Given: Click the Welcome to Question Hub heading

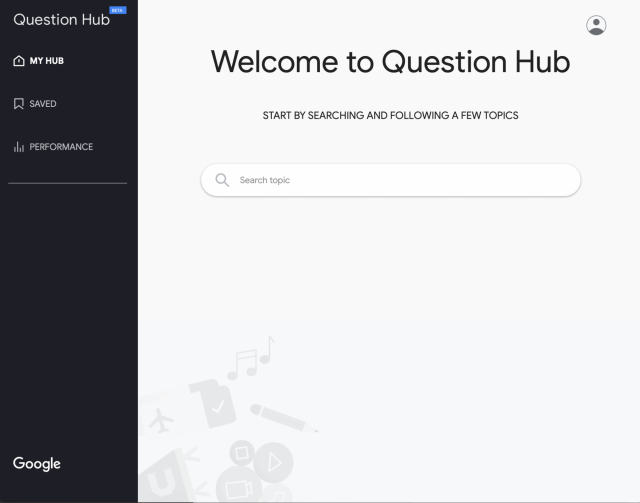Looking at the screenshot, I should point(390,62).
